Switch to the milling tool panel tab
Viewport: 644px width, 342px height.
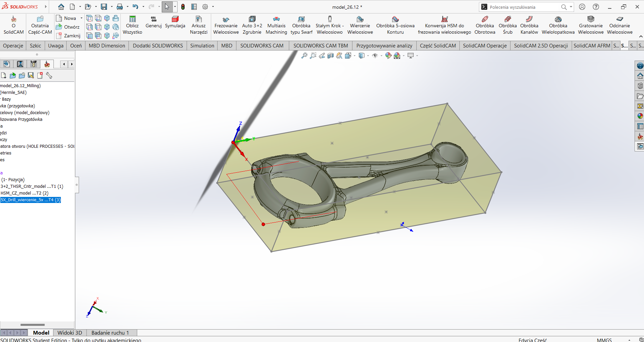click(x=34, y=64)
